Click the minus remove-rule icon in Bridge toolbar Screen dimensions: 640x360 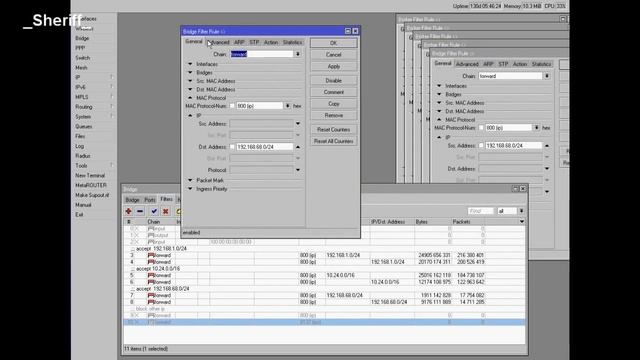(140, 211)
